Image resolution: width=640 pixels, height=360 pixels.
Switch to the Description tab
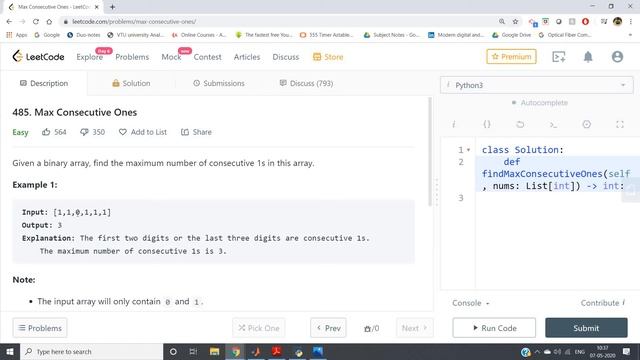click(x=44, y=83)
